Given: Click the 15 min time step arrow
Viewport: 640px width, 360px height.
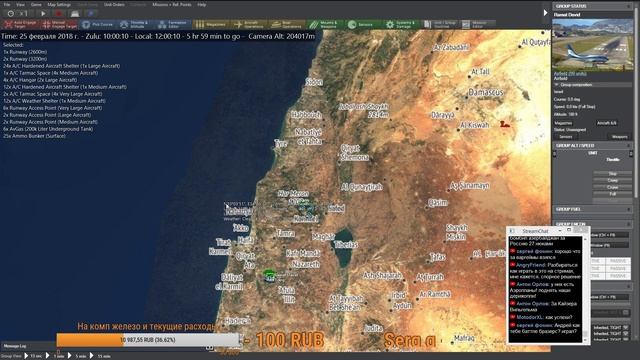Looking at the screenshot, I should tap(92, 356).
